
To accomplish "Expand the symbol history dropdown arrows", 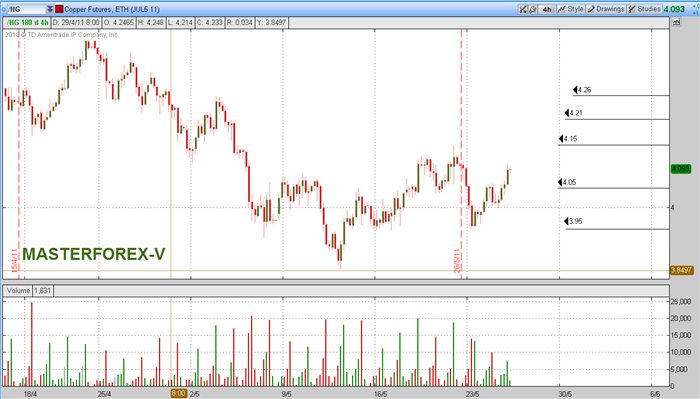I will [50, 9].
